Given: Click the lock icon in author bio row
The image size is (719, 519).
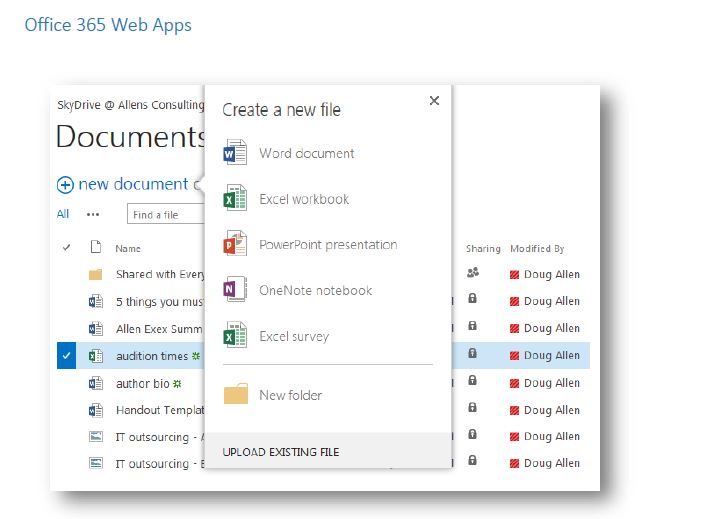Looking at the screenshot, I should (472, 380).
